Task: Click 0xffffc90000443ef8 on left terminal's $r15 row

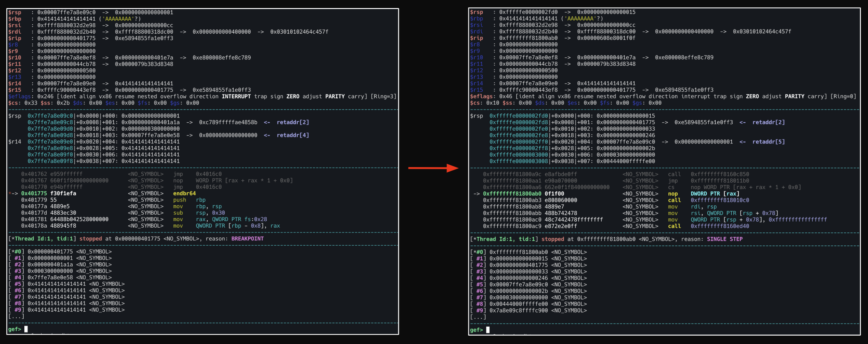Action: tap(66, 90)
